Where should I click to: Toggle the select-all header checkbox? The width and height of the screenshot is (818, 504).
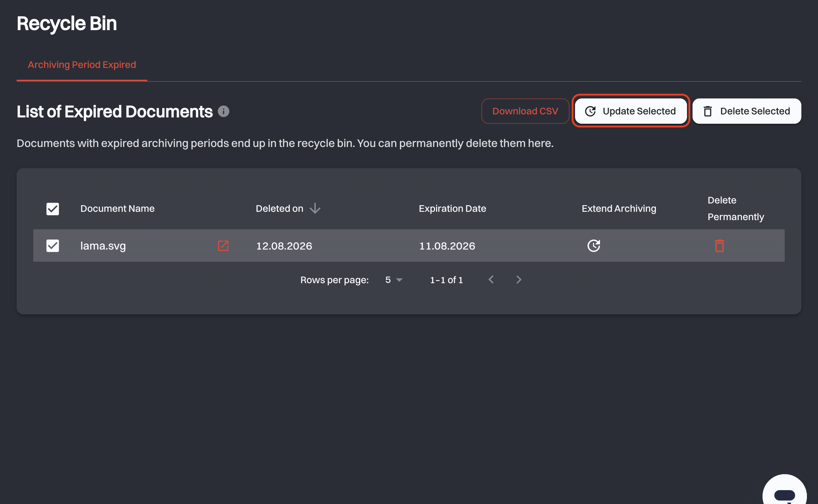pyautogui.click(x=53, y=209)
